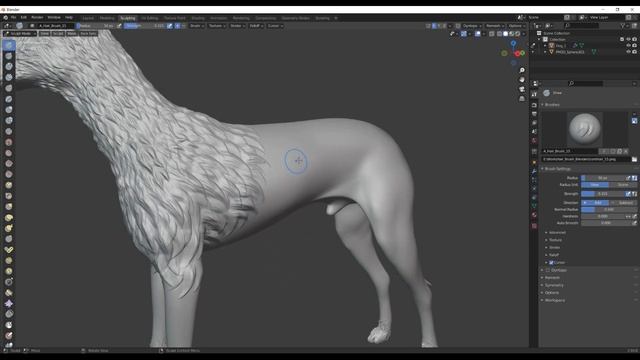The height and width of the screenshot is (360, 640).
Task: Enable the Dyntopo checkbox in properties panel
Action: [x=548, y=270]
